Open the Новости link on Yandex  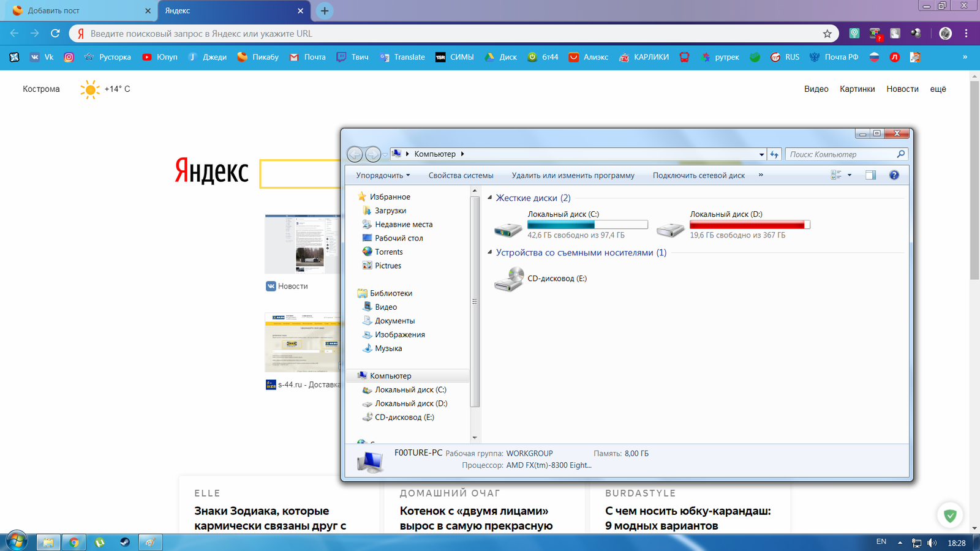coord(902,89)
